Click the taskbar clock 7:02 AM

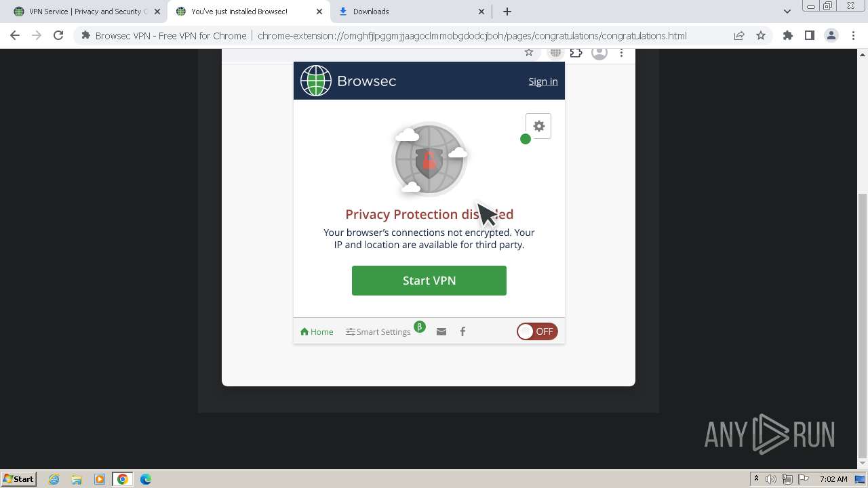(x=833, y=479)
